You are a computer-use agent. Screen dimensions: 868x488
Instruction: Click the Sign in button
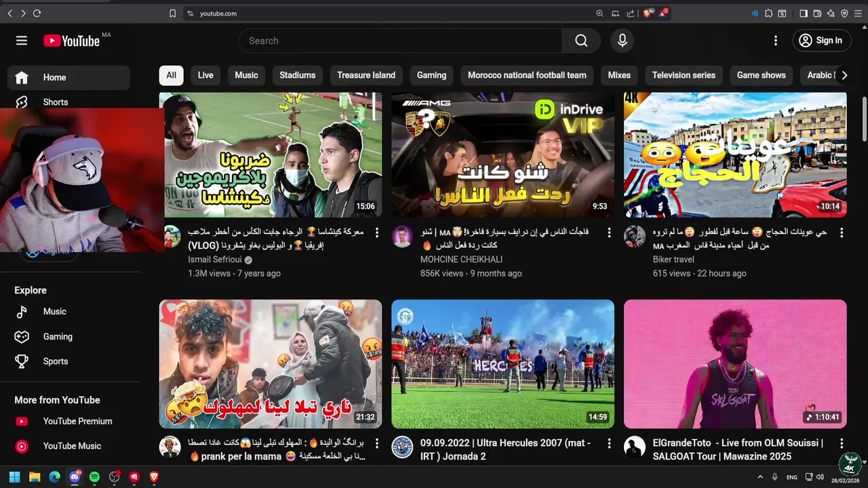tap(821, 41)
